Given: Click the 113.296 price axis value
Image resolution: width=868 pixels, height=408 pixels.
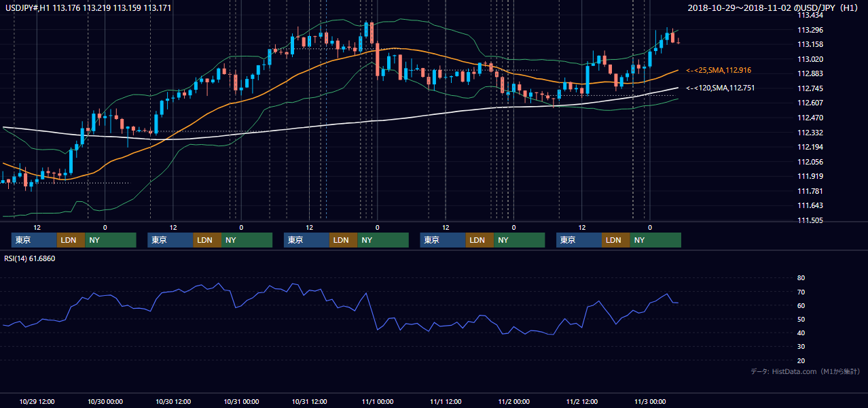Looking at the screenshot, I should tap(810, 30).
